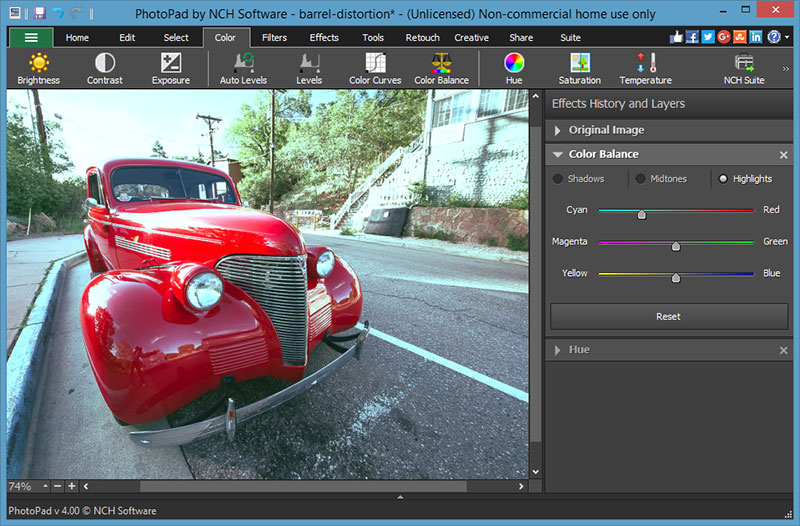Select the Contrast tool icon
800x526 pixels.
point(105,63)
